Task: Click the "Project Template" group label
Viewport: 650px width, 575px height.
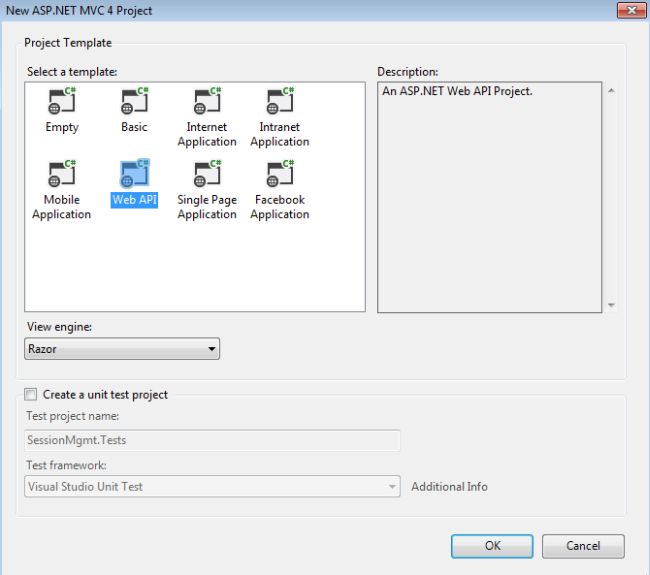Action: point(68,43)
